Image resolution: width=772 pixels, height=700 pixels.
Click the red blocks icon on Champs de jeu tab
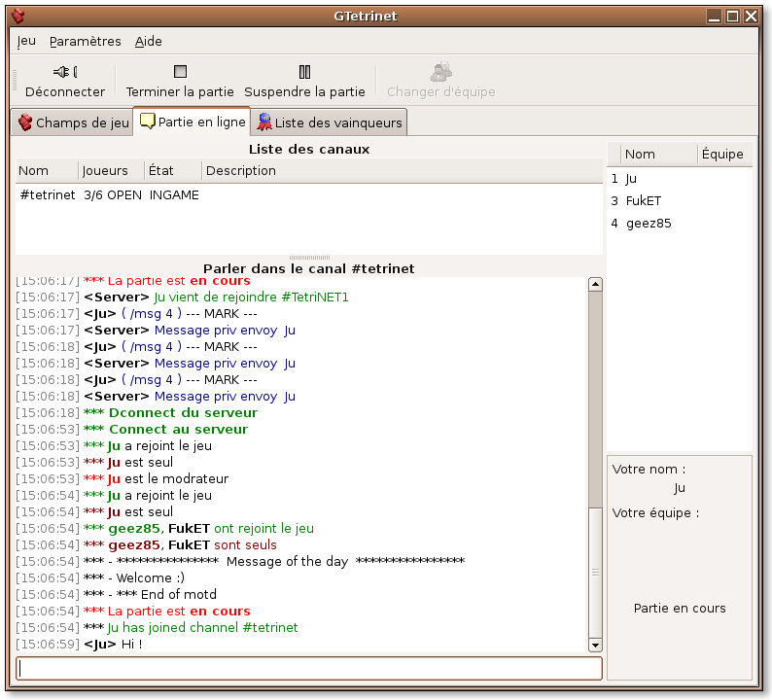point(25,122)
